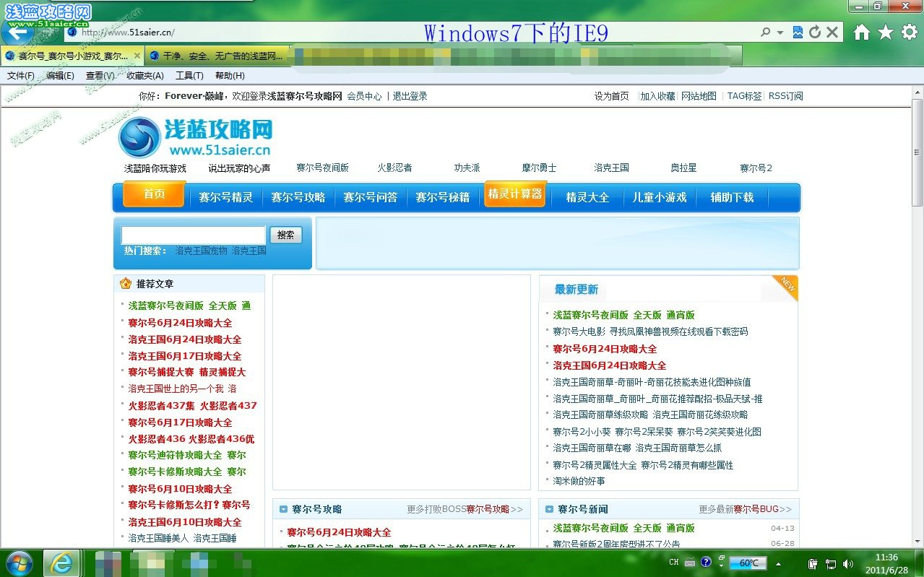Click the CH input language indicator
This screenshot has height=577, width=924.
coord(674,563)
